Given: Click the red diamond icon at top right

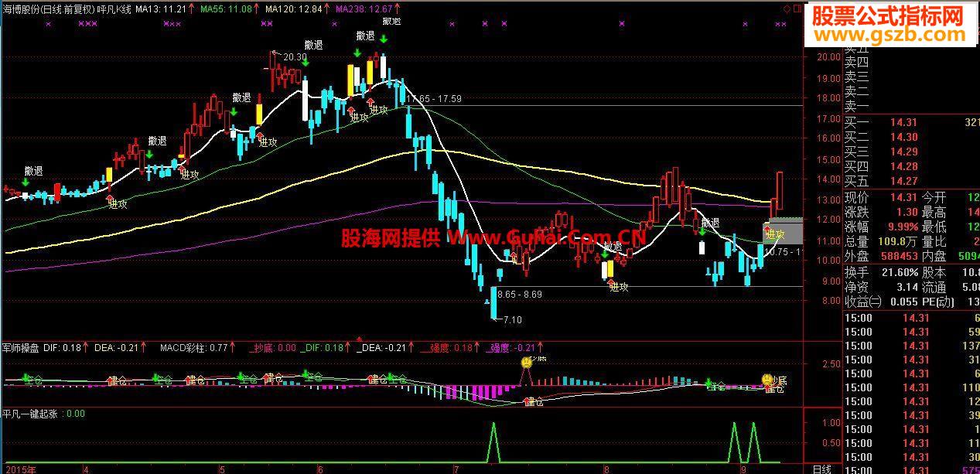Looking at the screenshot, I should 787,9.
